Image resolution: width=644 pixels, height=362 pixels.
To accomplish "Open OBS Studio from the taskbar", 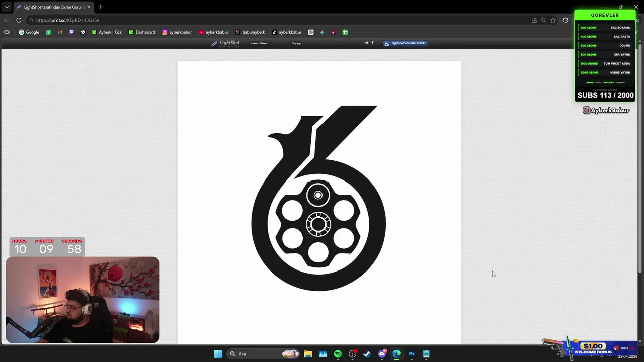I will click(x=353, y=354).
